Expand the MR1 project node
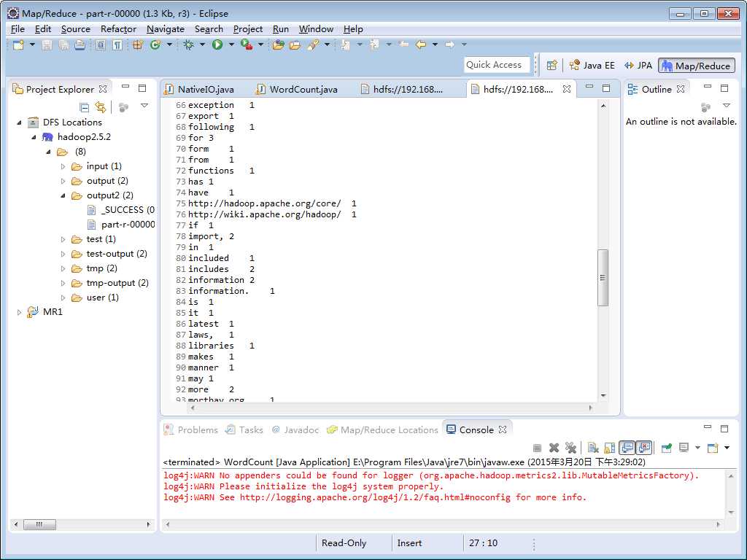The image size is (747, 560). [20, 312]
